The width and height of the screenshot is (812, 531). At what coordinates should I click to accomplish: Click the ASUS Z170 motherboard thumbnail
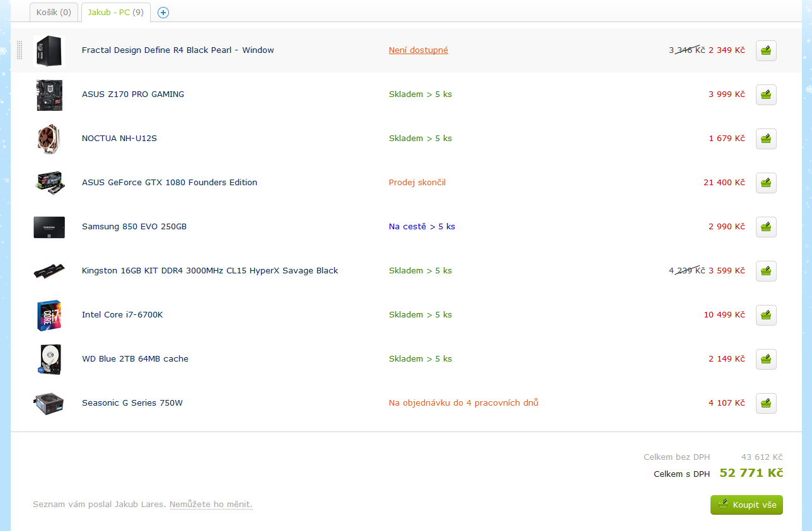click(x=49, y=94)
